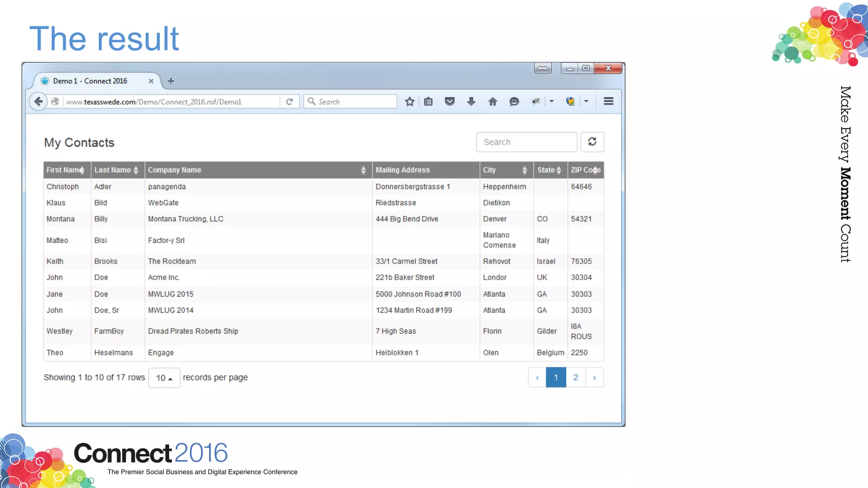
Task: Open the Firefox hamburger menu
Action: [x=609, y=101]
